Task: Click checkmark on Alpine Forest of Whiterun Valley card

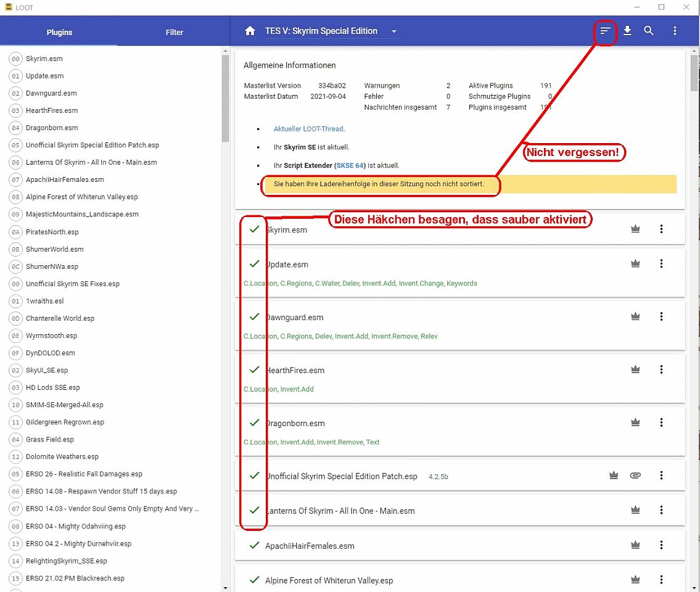Action: point(254,580)
